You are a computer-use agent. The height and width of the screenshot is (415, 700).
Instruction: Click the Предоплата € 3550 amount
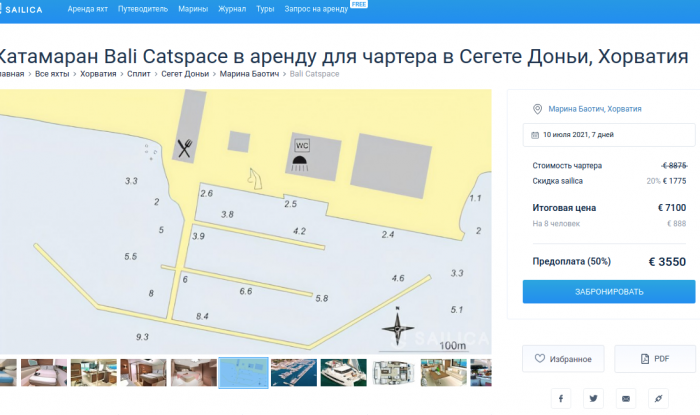pyautogui.click(x=667, y=262)
